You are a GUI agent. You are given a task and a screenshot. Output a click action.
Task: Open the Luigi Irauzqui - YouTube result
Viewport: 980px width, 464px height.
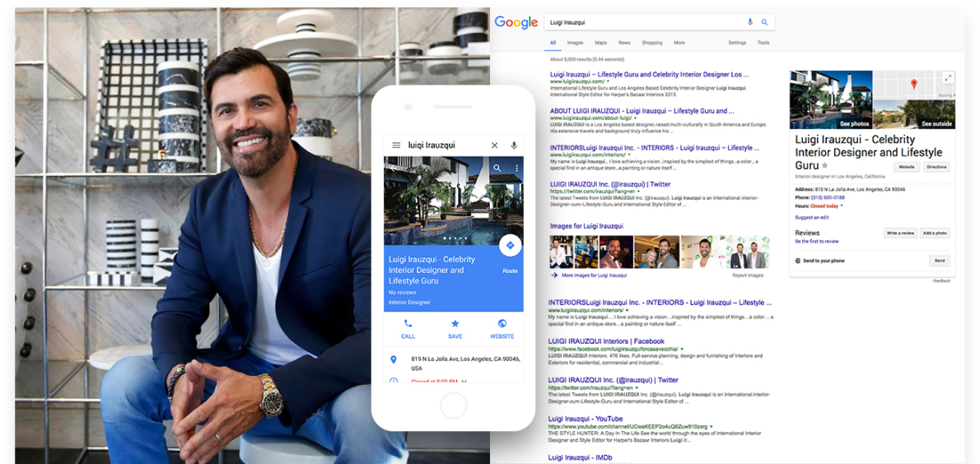(x=586, y=419)
